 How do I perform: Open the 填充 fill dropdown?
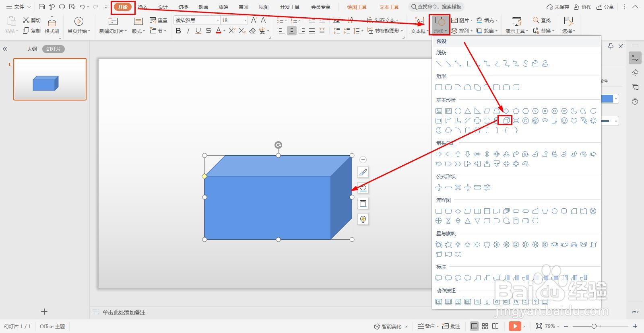[x=487, y=20]
